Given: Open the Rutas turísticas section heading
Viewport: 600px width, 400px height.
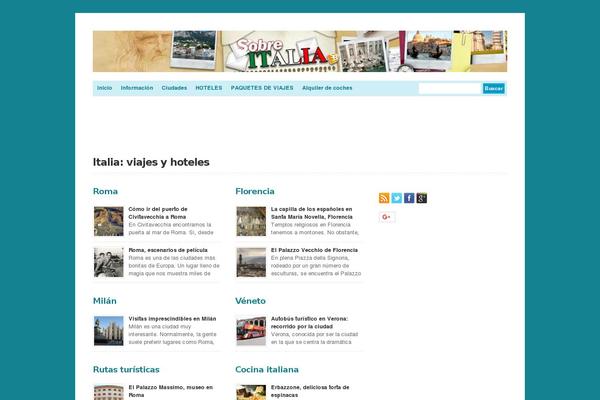Looking at the screenshot, I should 126,369.
